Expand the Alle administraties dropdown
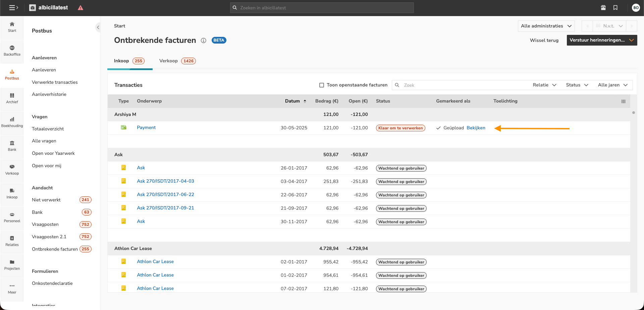The width and height of the screenshot is (644, 310). [x=546, y=26]
